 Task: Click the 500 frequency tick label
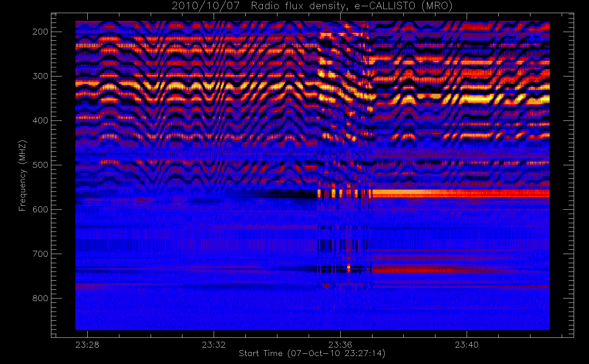[40, 165]
